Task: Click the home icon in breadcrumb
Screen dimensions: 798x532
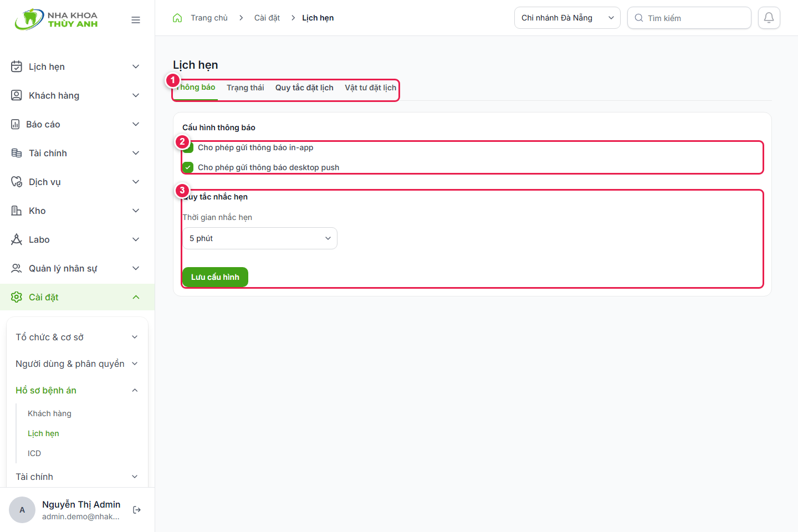Action: (x=177, y=18)
